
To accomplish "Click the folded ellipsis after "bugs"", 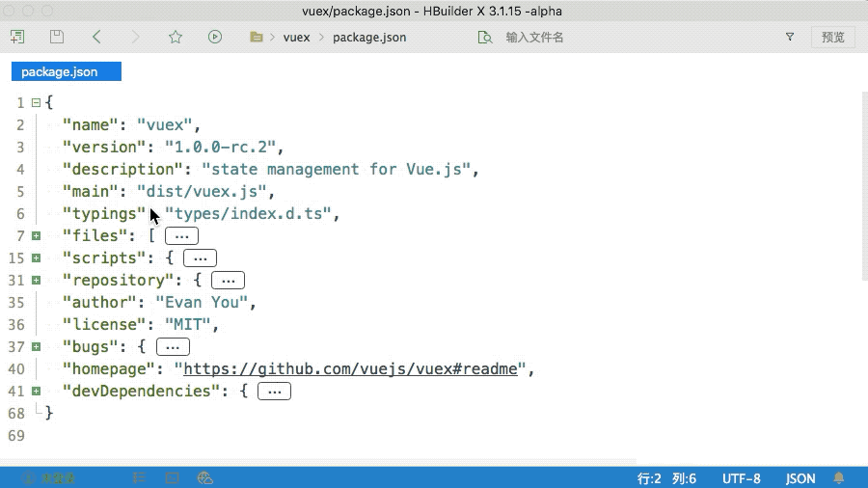I will point(173,347).
